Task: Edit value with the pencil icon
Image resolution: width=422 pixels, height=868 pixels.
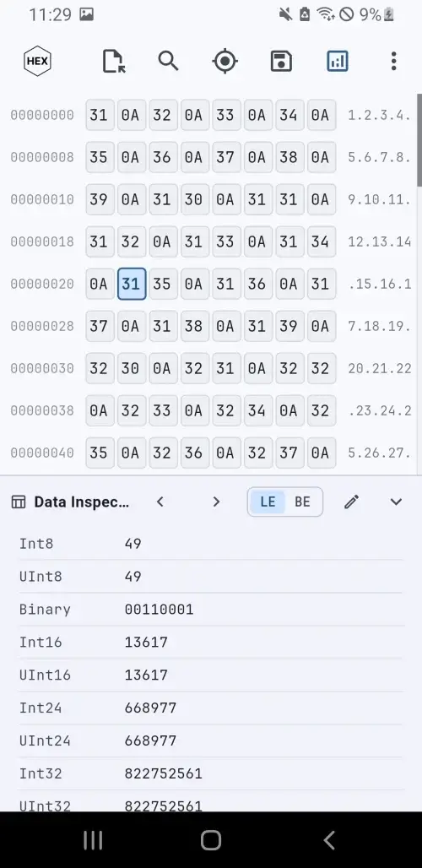Action: pos(351,502)
